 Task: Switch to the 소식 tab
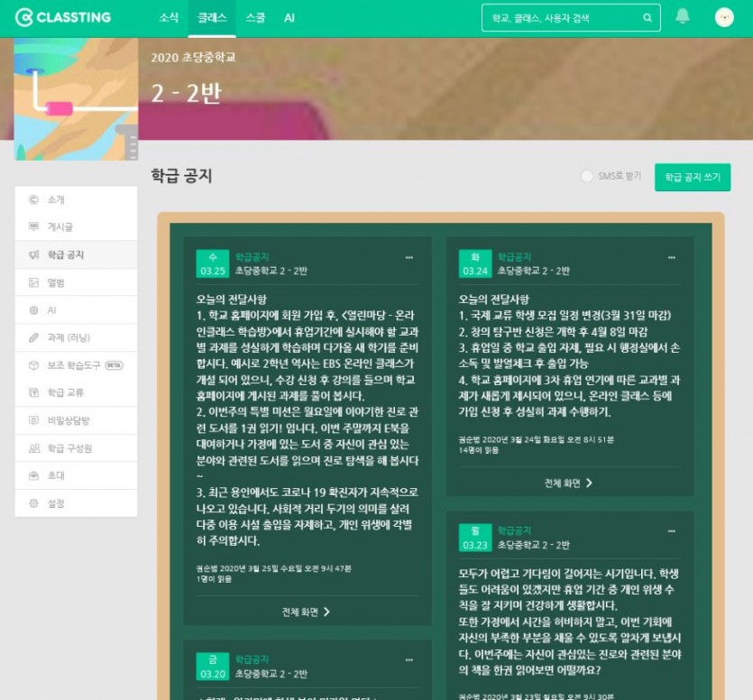click(x=169, y=18)
